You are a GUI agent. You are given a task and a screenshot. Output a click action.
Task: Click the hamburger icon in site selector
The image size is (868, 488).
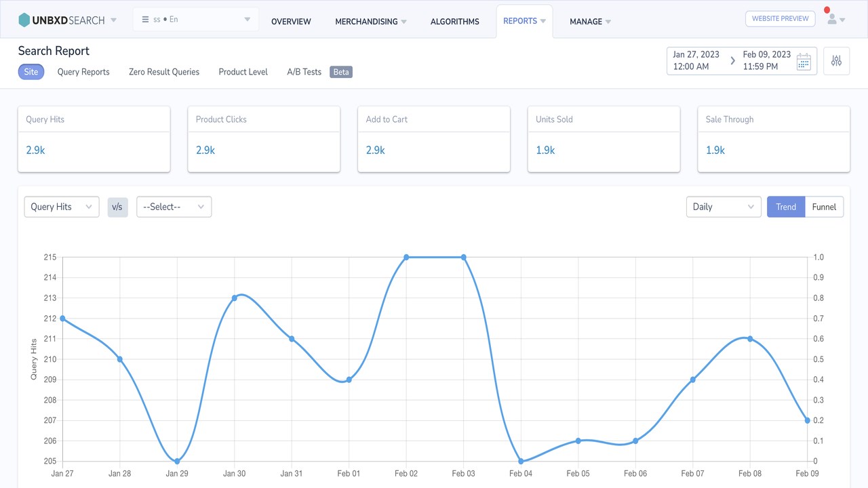point(145,20)
